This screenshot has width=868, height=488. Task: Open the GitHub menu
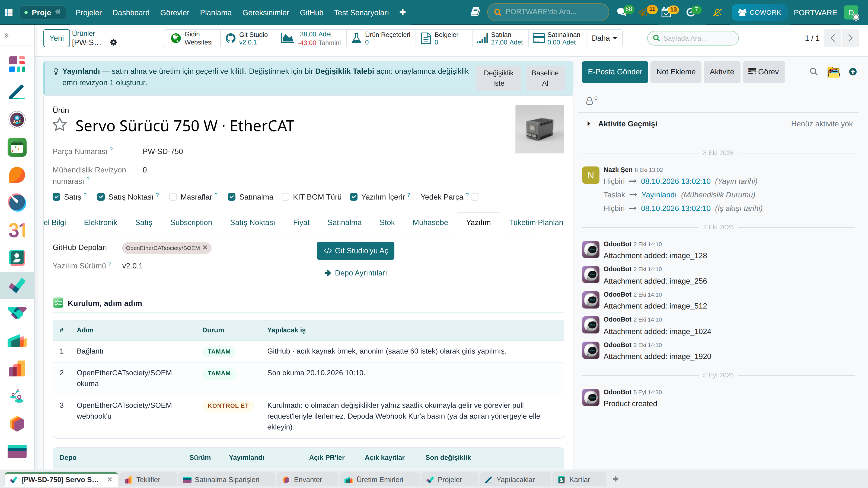click(311, 12)
